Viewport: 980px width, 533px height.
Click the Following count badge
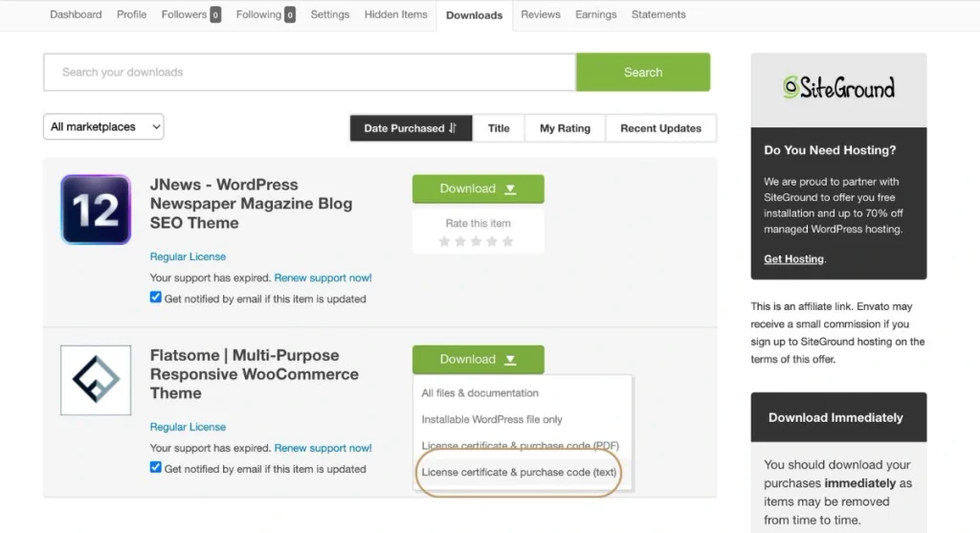290,14
